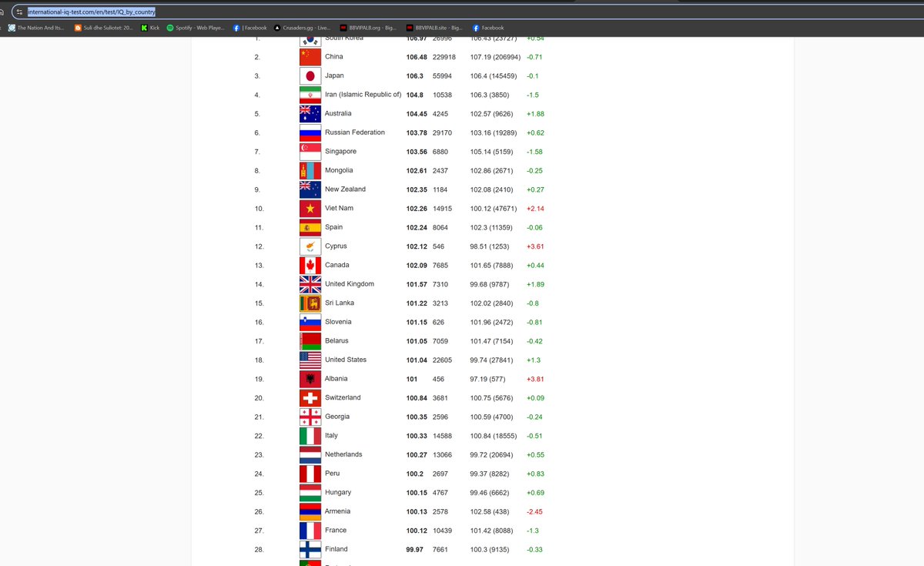Image resolution: width=924 pixels, height=566 pixels.
Task: Select the 'Albania' country name
Action: point(336,379)
